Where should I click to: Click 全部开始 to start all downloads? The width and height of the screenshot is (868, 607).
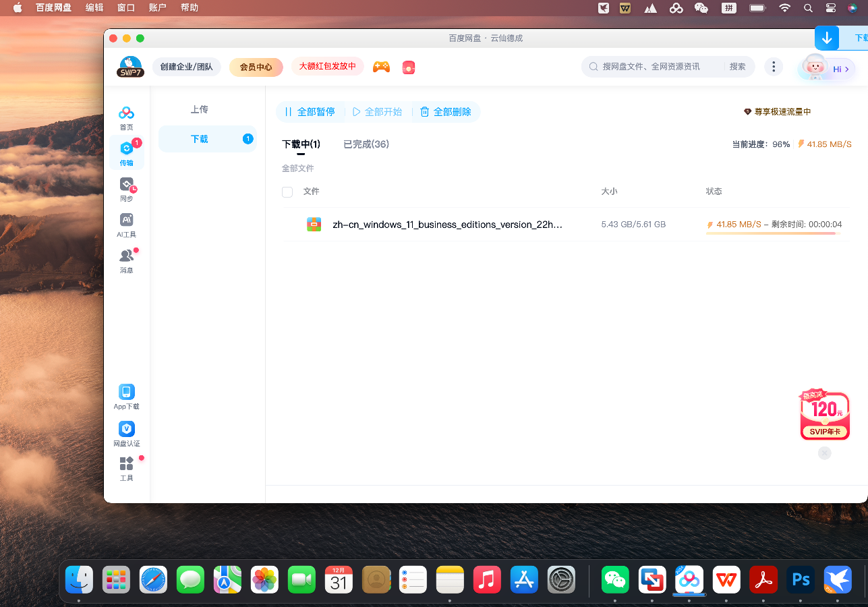tap(378, 112)
